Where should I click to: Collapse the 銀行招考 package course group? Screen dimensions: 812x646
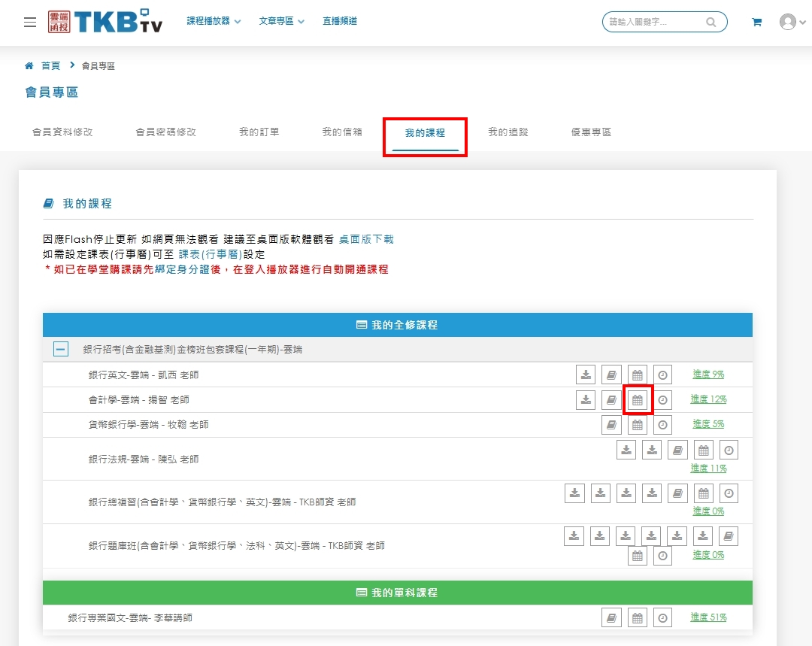[x=61, y=349]
